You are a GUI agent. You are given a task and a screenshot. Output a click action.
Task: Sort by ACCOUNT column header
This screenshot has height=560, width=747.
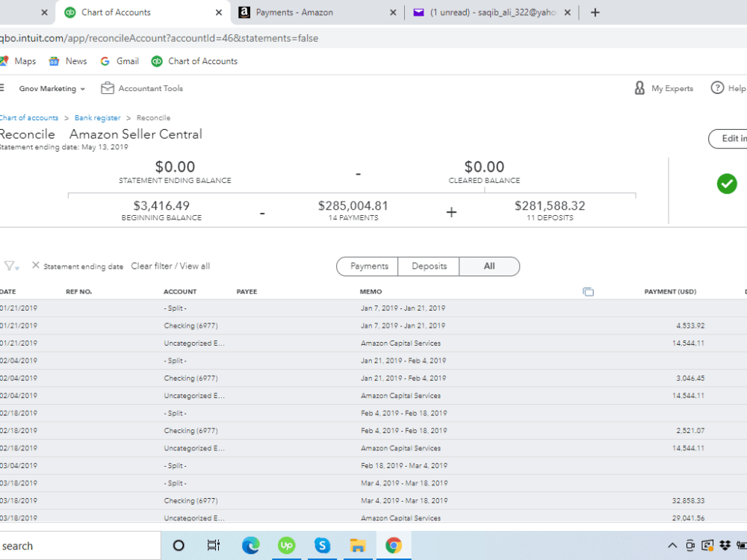(x=179, y=291)
